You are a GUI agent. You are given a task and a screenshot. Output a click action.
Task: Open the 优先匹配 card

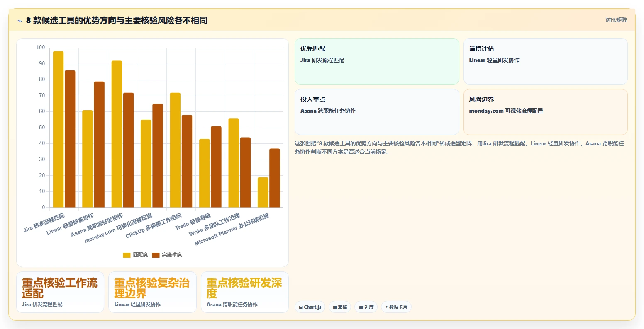(377, 61)
